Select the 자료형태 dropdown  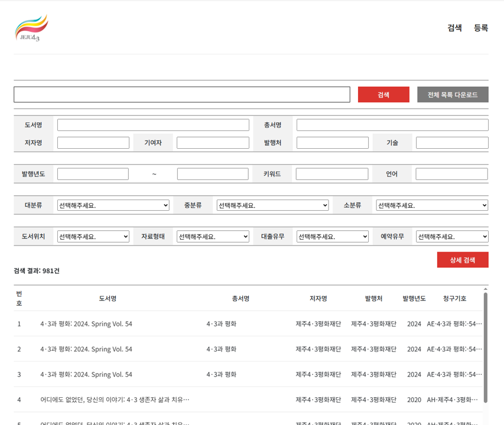(213, 237)
